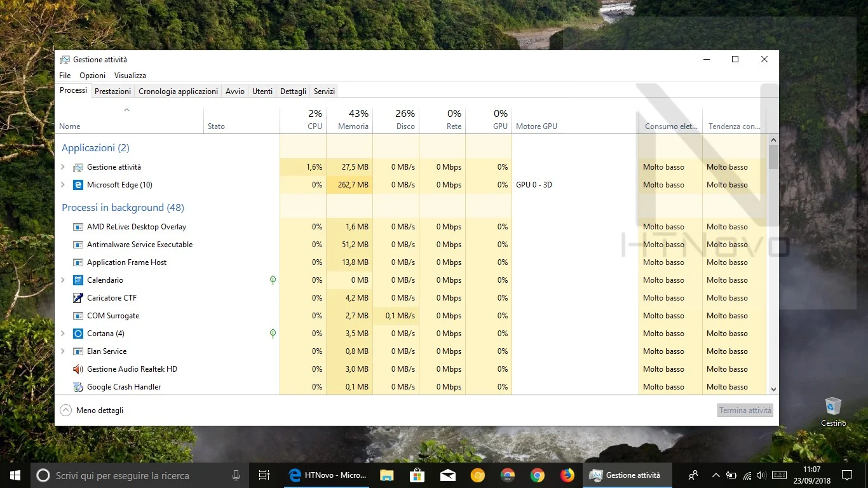
Task: Click the green leaf status icon for Cortana
Action: [x=273, y=334]
